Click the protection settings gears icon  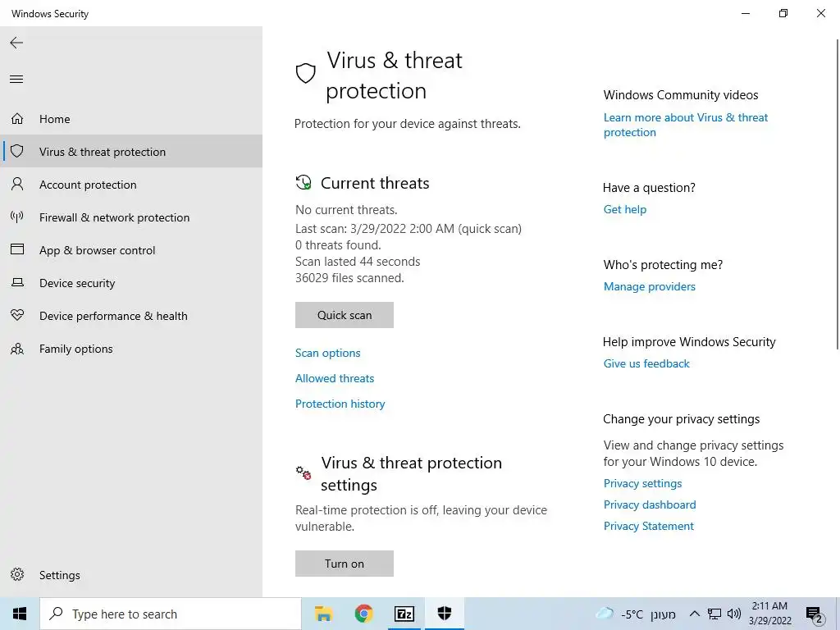pyautogui.click(x=304, y=472)
